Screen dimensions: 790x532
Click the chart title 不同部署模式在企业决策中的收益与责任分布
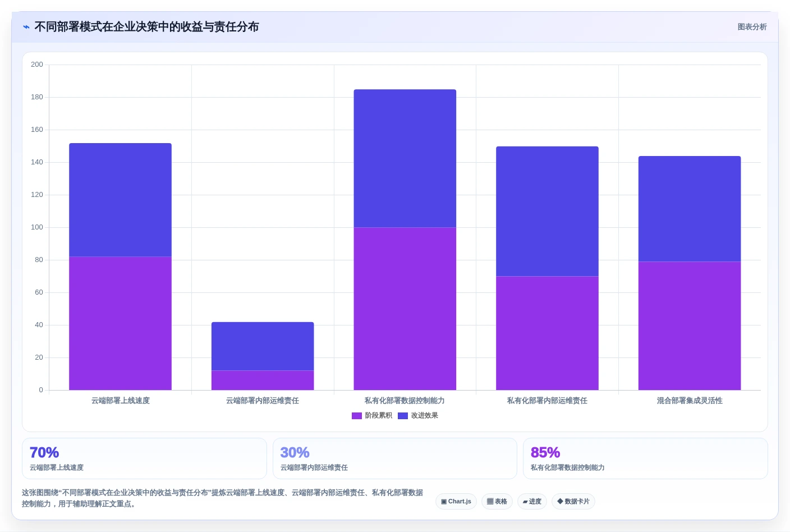(146, 27)
